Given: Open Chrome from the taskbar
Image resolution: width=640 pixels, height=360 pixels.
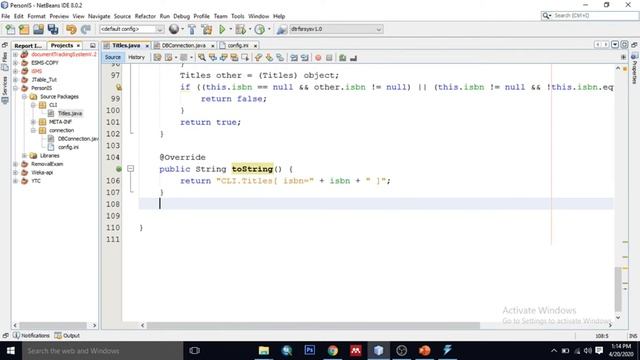Looking at the screenshot, I should pyautogui.click(x=333, y=350).
